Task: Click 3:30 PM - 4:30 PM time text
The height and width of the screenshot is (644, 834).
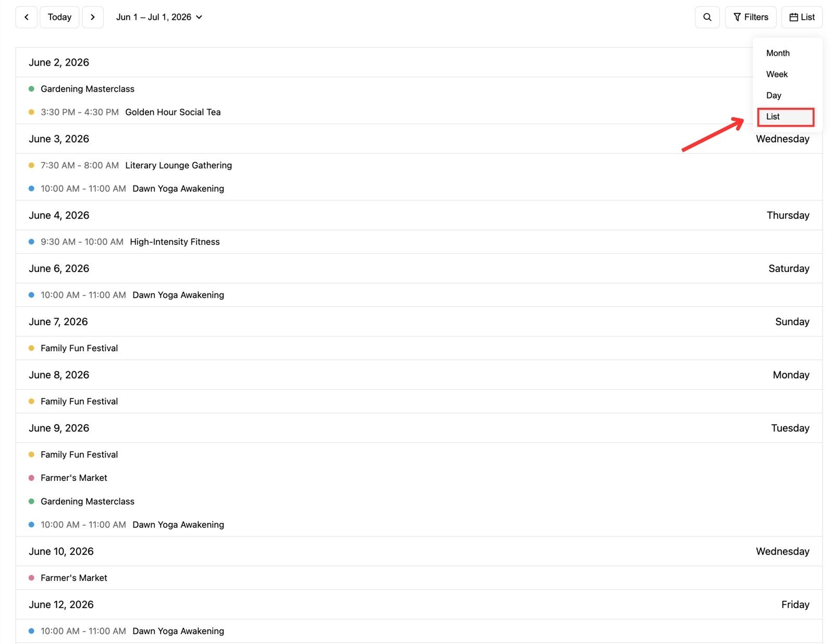Action: (80, 112)
